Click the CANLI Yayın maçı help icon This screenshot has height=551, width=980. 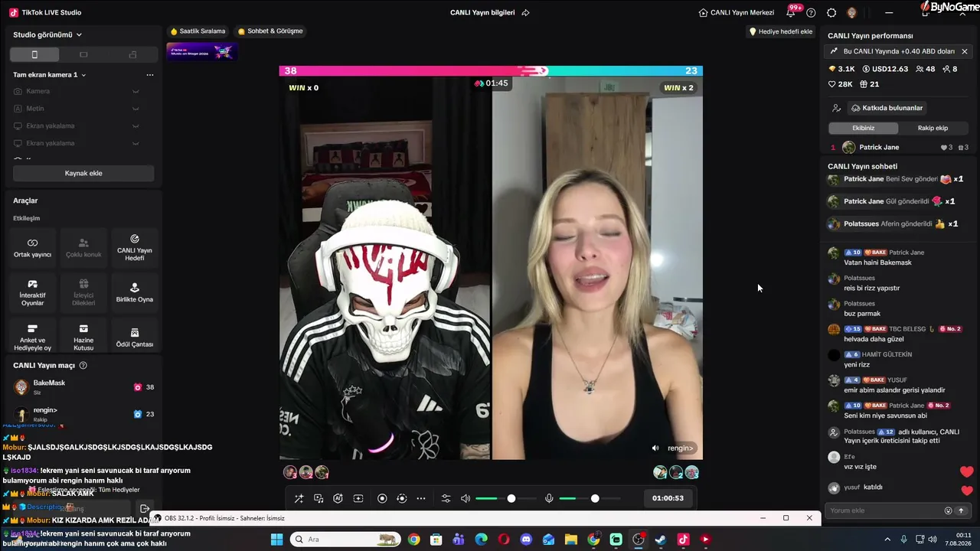(83, 366)
